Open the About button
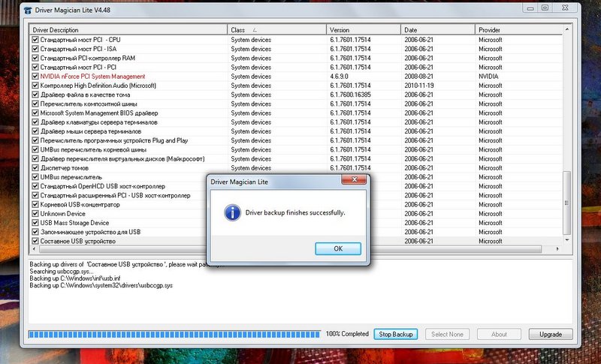This screenshot has height=364, width=601. point(499,334)
